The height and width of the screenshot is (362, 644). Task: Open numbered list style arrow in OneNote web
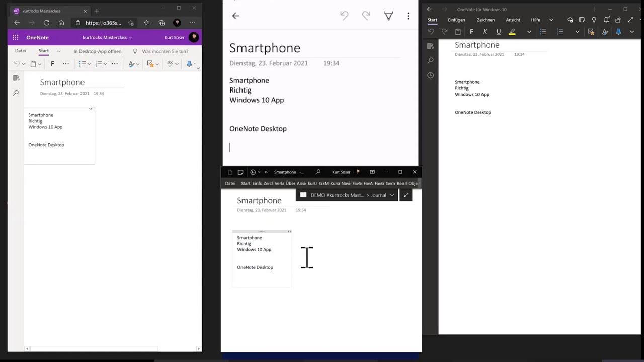point(105,64)
